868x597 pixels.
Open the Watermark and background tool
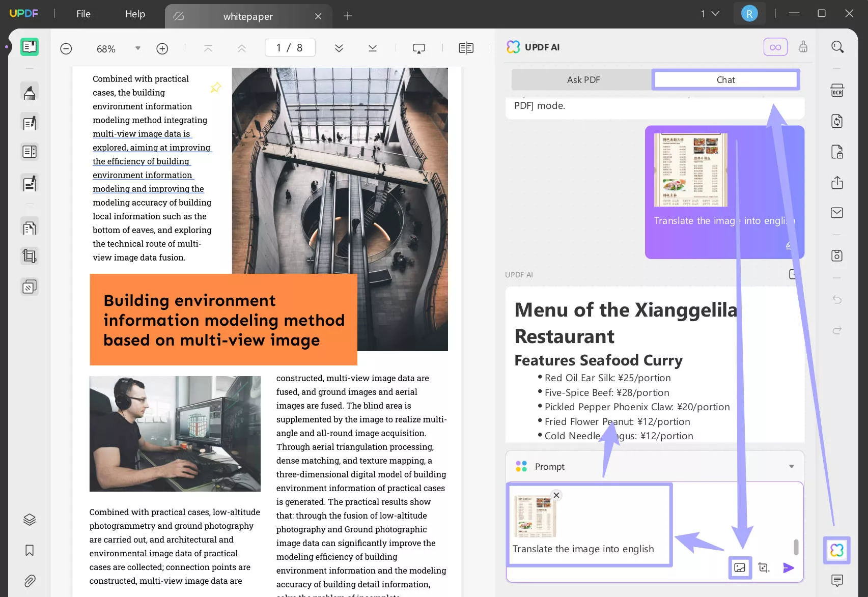[30, 287]
